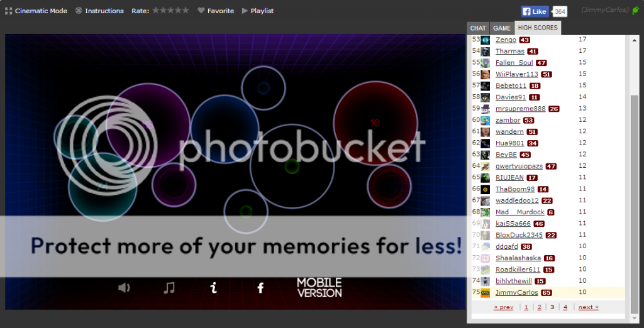Click the green leaf icon beside JimmyCarlos
Viewport: 644px width, 328px height.
point(636,11)
